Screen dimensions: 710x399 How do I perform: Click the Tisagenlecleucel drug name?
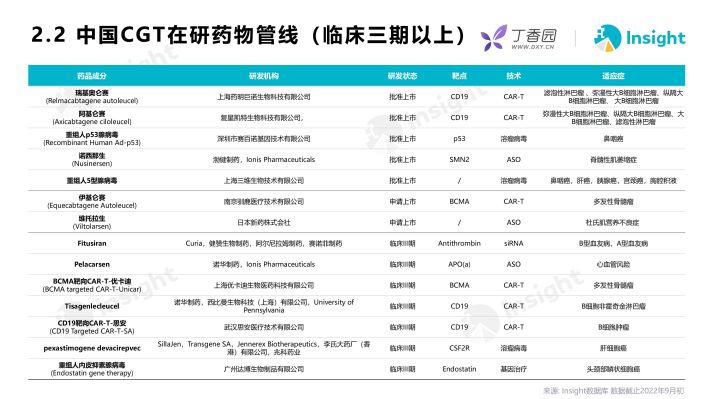(92, 306)
